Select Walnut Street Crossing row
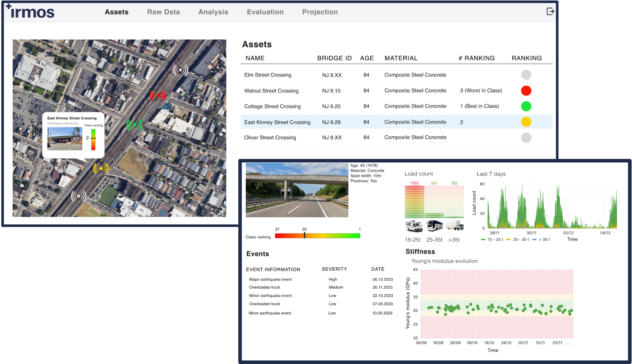The image size is (632, 364). tap(271, 91)
